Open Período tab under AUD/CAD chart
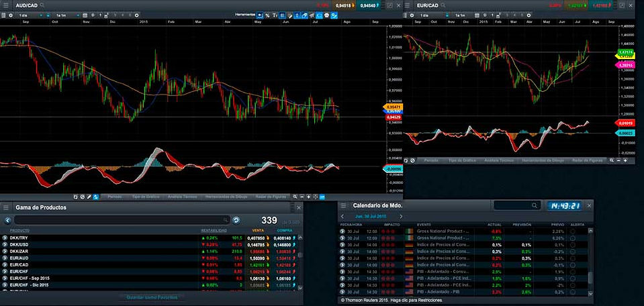The image size is (644, 306). tap(115, 197)
